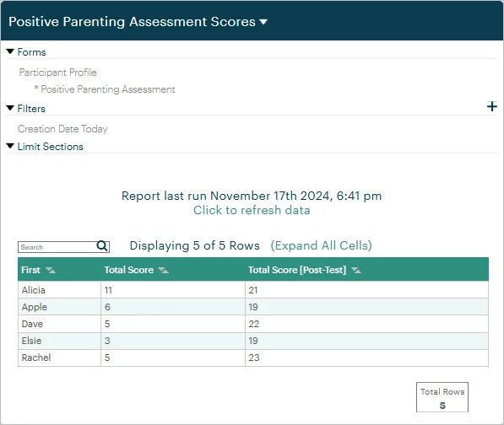Select the Rachel name cell
Image resolution: width=504 pixels, height=425 pixels.
[x=59, y=358]
